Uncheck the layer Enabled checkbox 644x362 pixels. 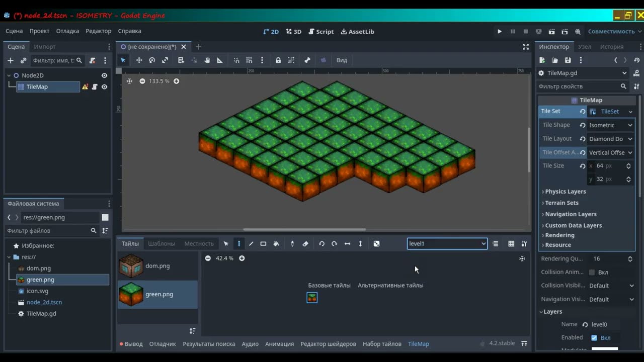coord(594,338)
